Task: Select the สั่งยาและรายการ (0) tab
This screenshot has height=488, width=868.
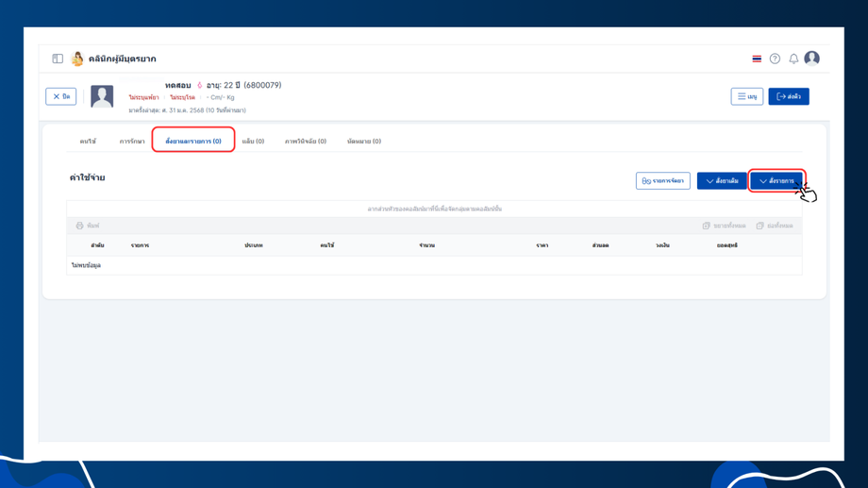Action: [193, 142]
